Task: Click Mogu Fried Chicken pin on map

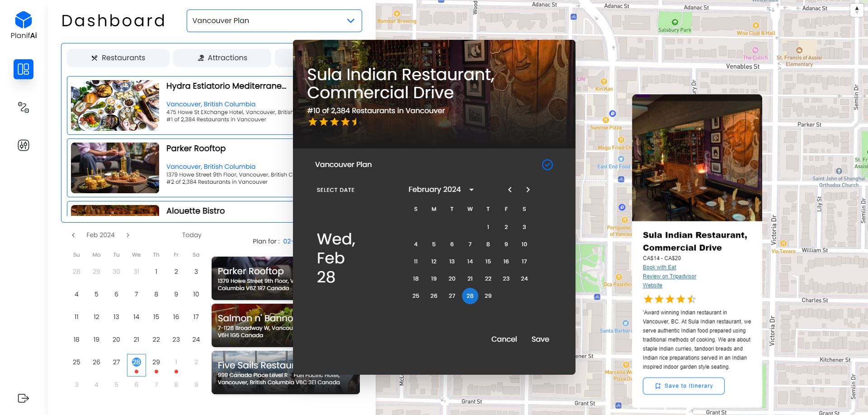Action: pos(621,140)
